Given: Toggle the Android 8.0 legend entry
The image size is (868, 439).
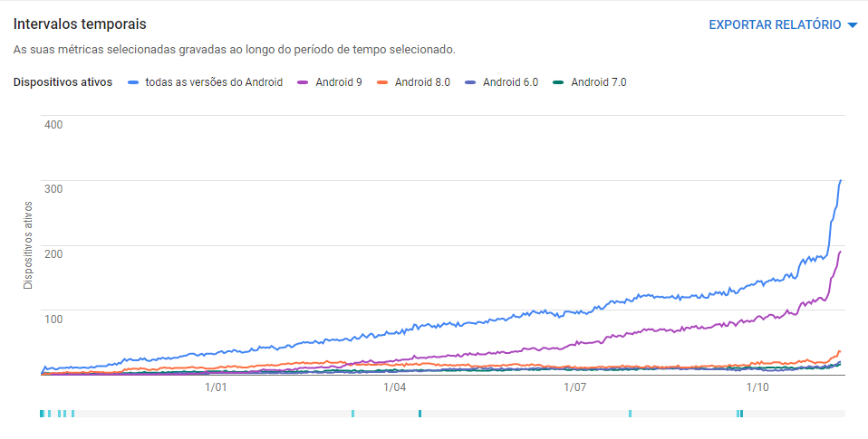Looking at the screenshot, I should [x=422, y=82].
